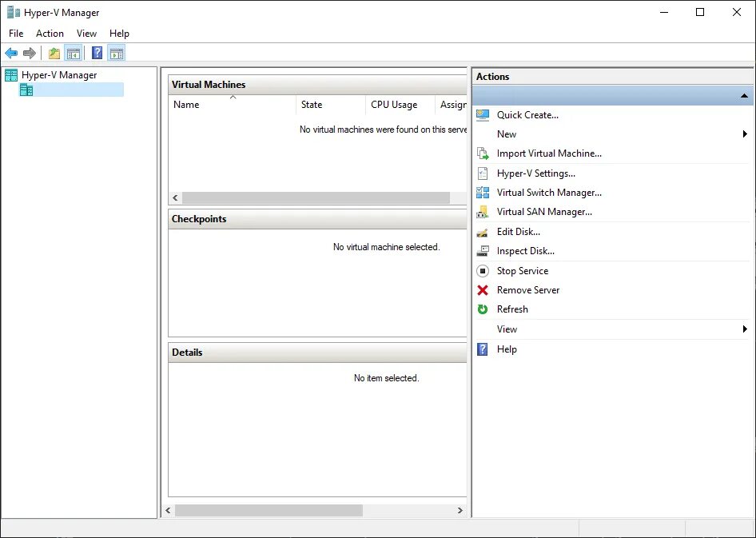Click the Details section header
Image resolution: width=756 pixels, height=538 pixels.
[318, 353]
